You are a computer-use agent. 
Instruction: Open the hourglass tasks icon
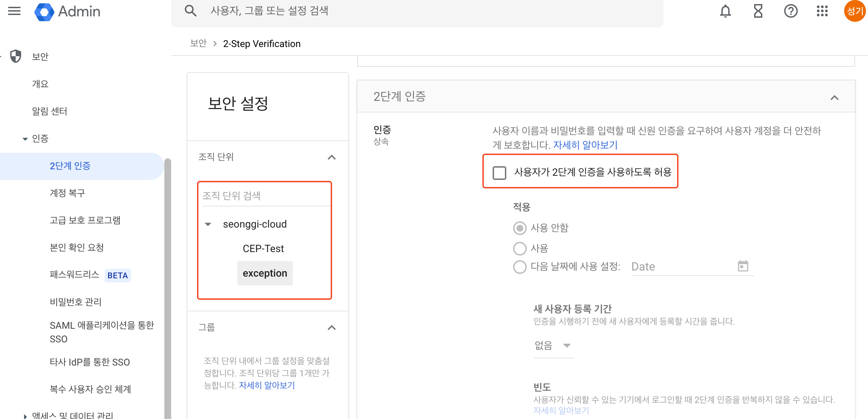pos(758,11)
